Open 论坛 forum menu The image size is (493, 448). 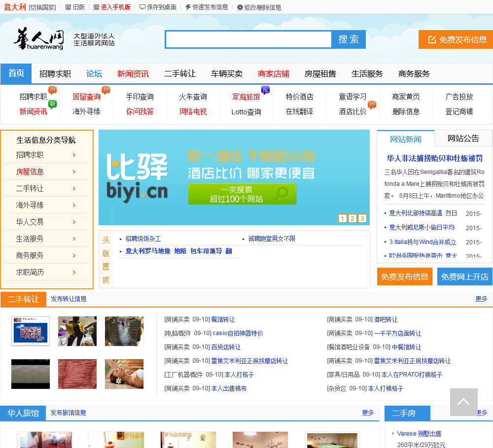94,73
